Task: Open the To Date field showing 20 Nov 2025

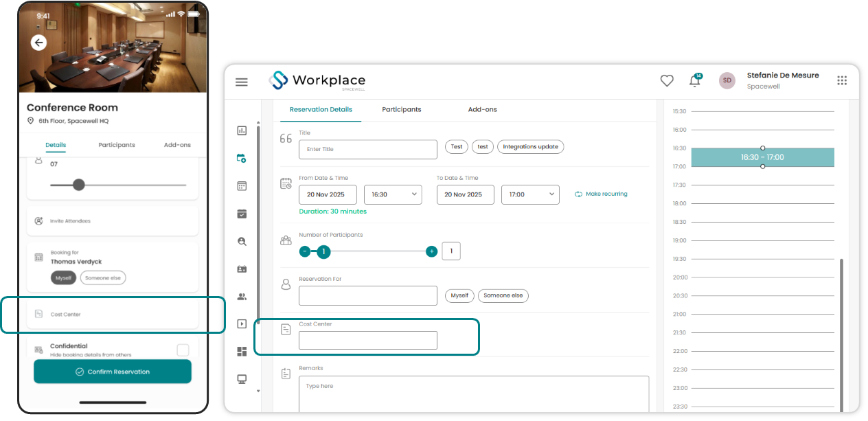Action: point(466,194)
